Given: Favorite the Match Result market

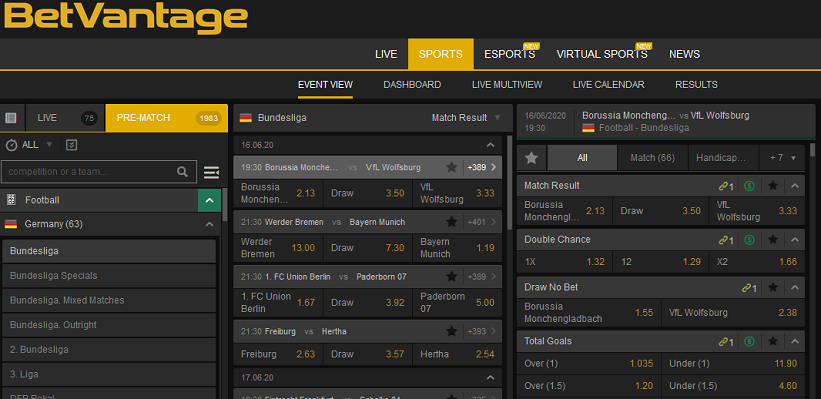Looking at the screenshot, I should click(x=773, y=185).
